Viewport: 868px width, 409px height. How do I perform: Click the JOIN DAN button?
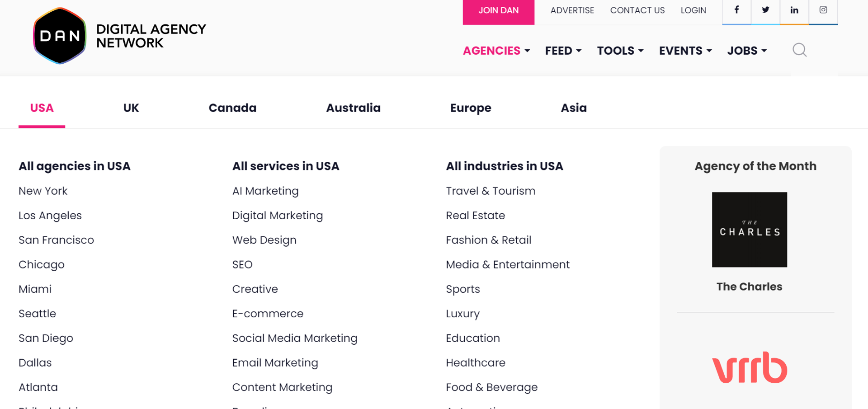[x=498, y=10]
